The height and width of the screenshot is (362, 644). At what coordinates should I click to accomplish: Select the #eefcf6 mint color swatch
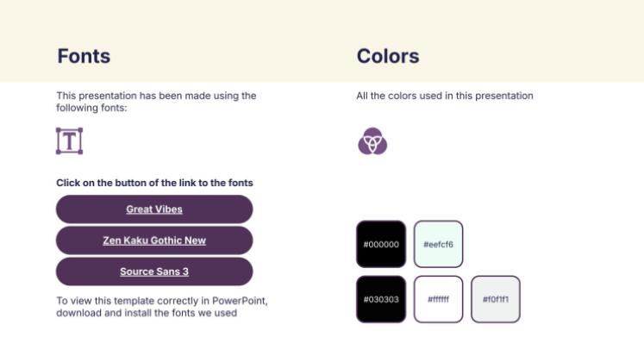click(x=438, y=244)
